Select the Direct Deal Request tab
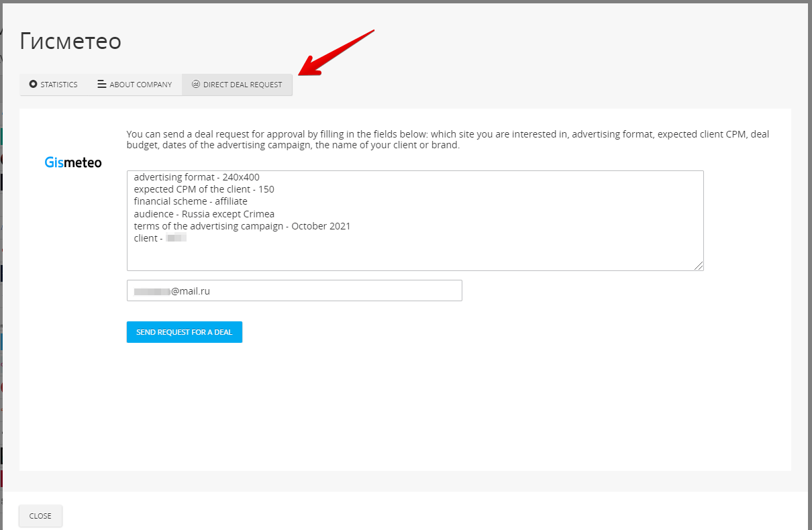Image resolution: width=812 pixels, height=530 pixels. click(237, 85)
